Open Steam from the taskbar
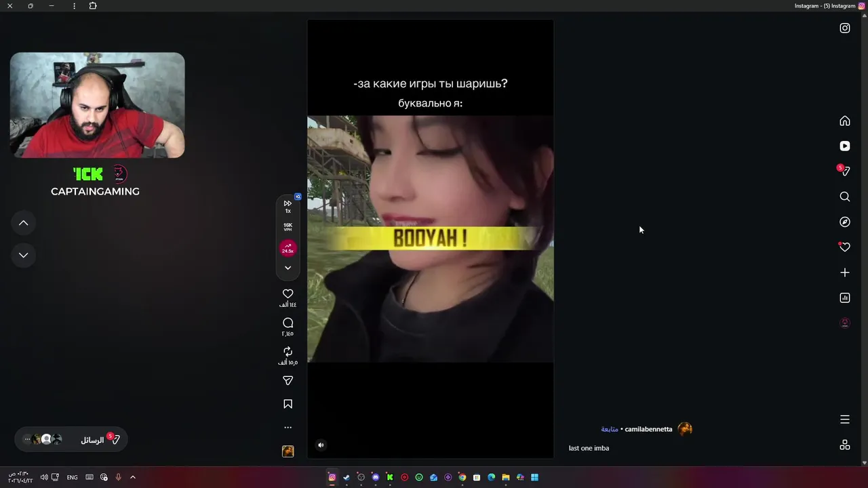 tap(347, 477)
